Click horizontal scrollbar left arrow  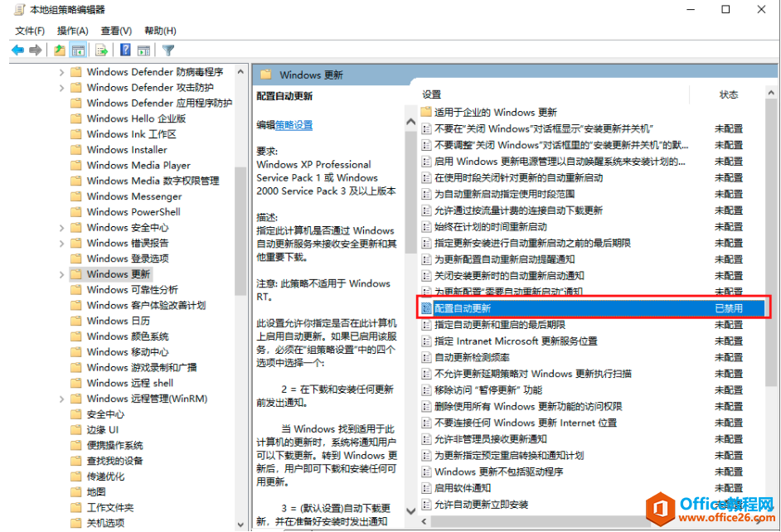pos(424,521)
